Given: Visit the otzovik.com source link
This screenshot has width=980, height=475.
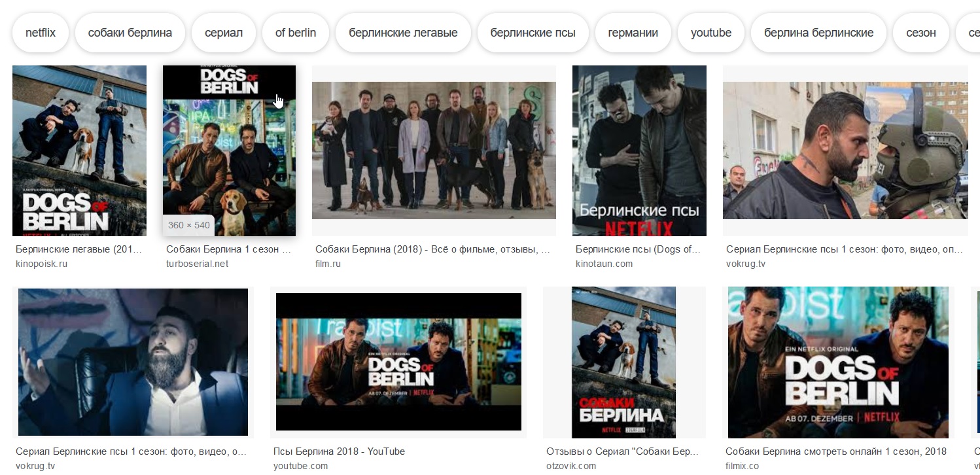Looking at the screenshot, I should pos(571,466).
